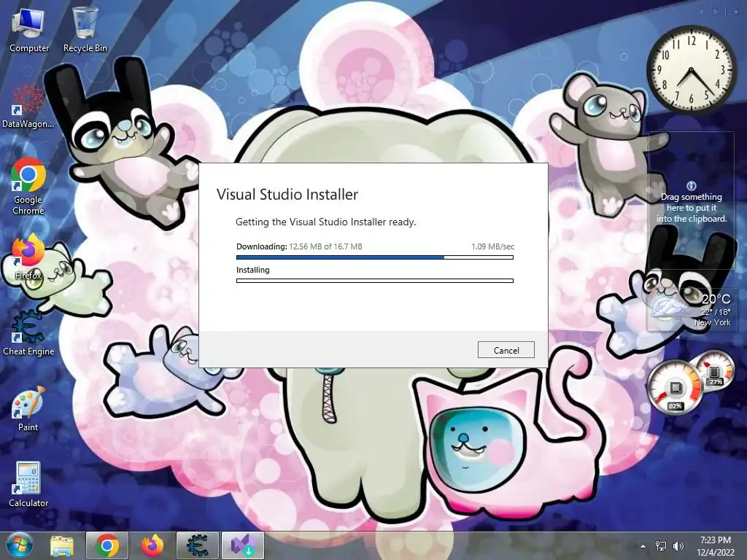
Task: Select the Firefox desktop shortcut
Action: (x=28, y=257)
